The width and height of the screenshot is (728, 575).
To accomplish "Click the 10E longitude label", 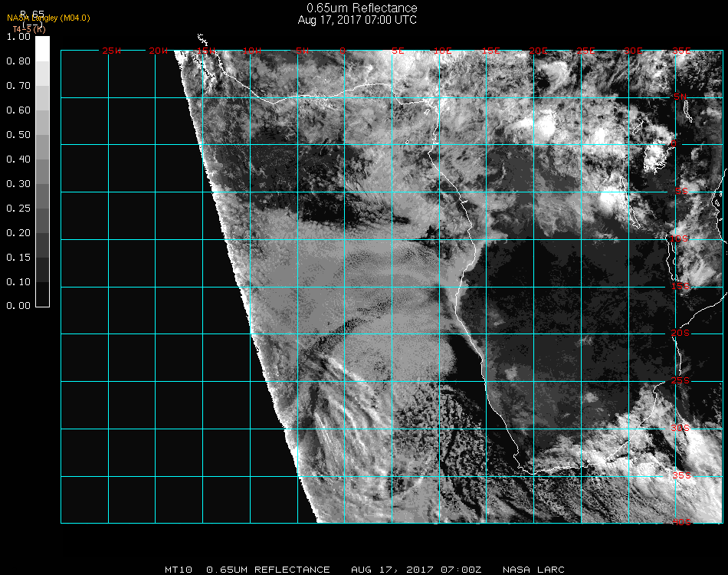I will coord(442,51).
